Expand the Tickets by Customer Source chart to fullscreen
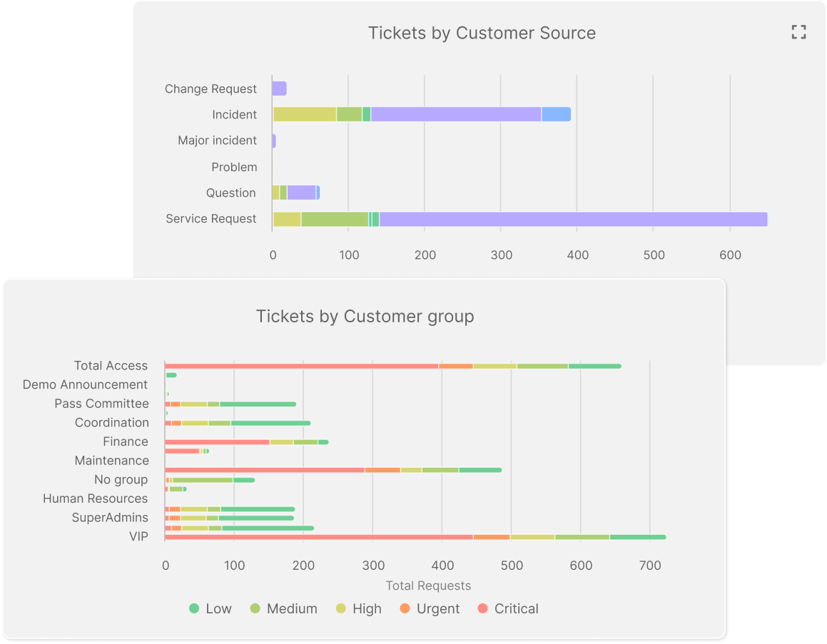Viewport: 827px width, 644px height. [798, 32]
